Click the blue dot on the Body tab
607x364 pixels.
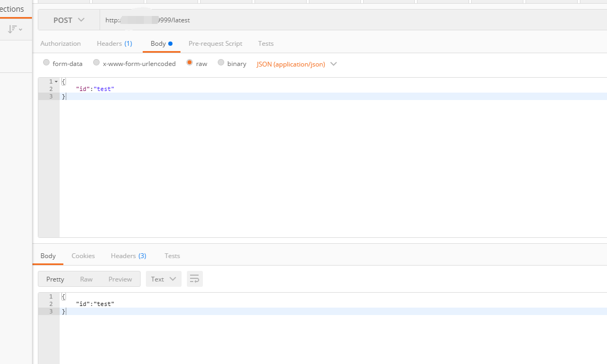169,43
